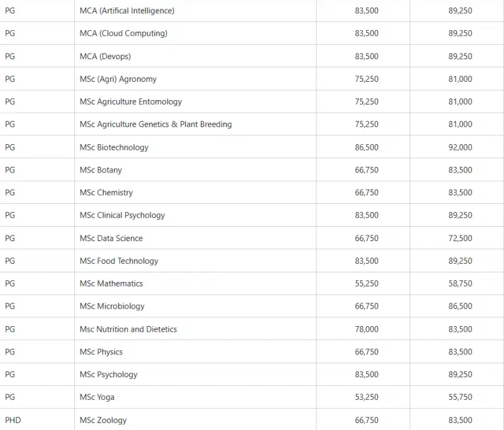
Task: Select the 92,000 fee value
Action: click(460, 147)
